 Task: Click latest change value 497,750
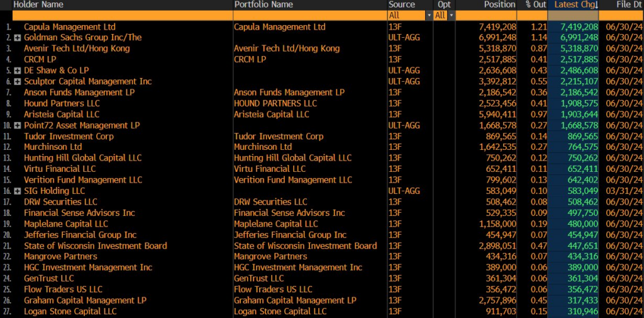coord(583,213)
